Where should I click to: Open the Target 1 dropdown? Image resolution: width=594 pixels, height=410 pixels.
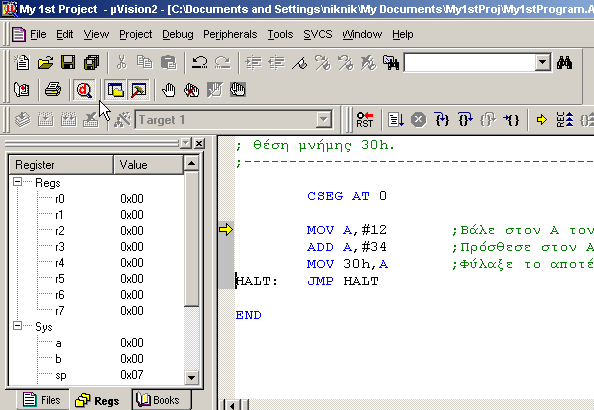tap(324, 120)
